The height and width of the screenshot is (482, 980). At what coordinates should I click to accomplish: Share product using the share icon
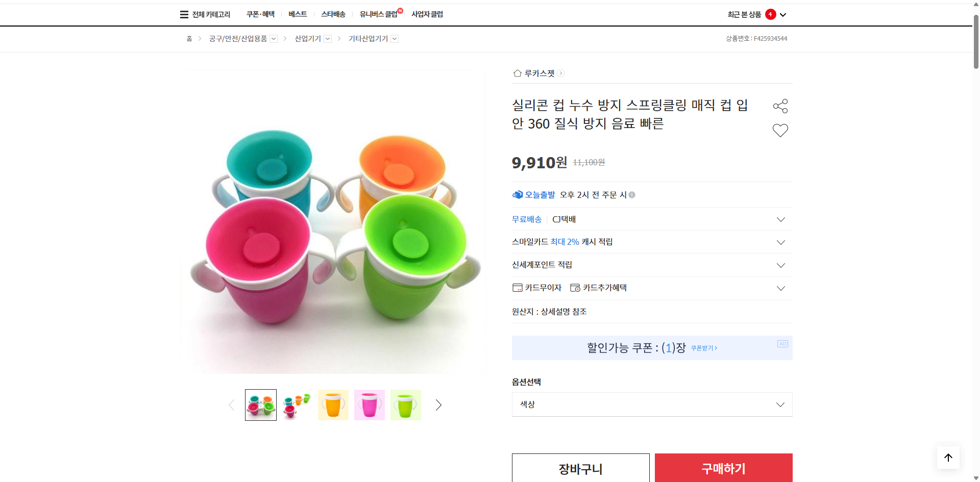click(x=780, y=106)
